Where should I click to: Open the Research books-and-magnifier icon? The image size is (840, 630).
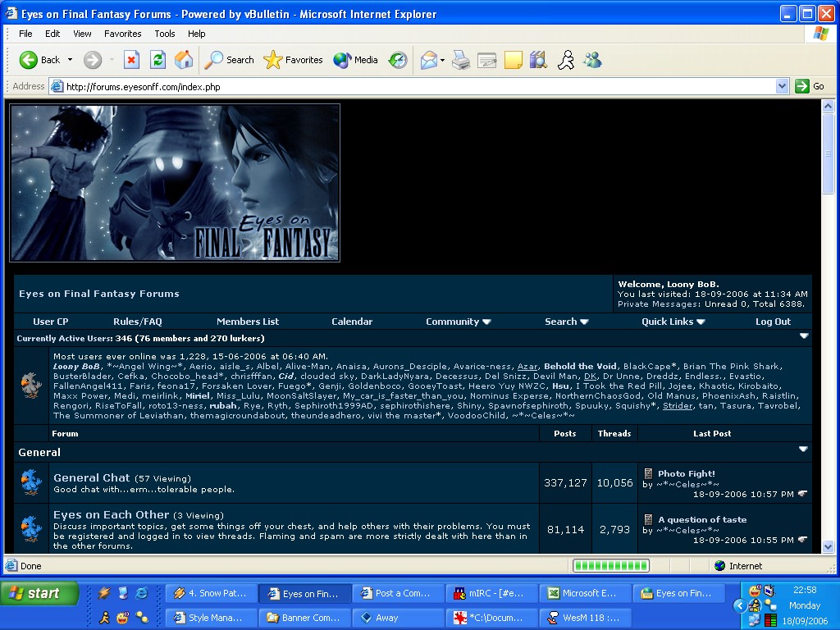click(x=538, y=60)
